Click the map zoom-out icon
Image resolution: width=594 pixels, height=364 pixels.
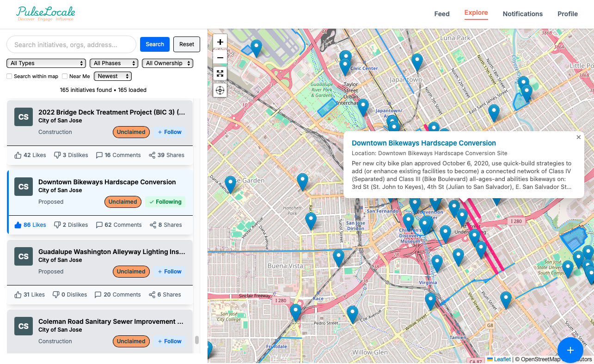pyautogui.click(x=220, y=57)
